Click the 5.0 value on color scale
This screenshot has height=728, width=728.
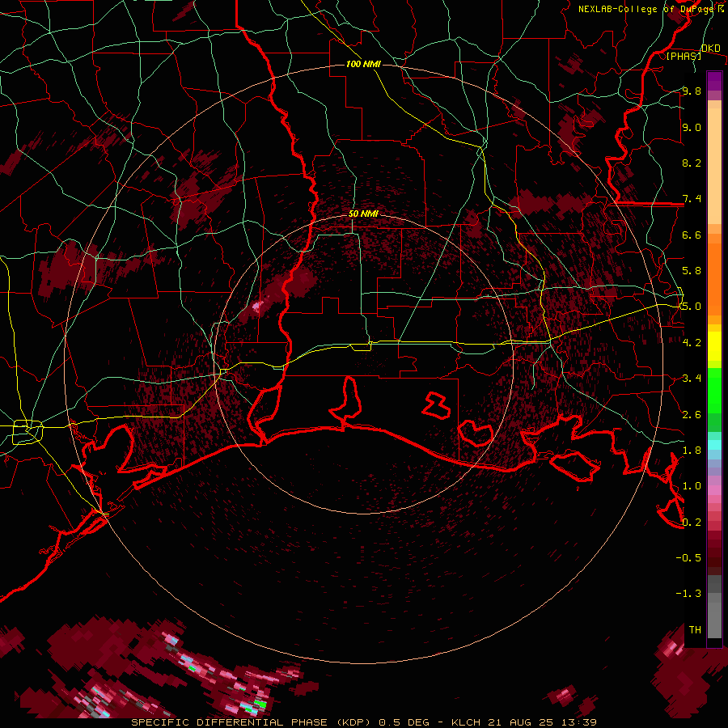[x=692, y=307]
